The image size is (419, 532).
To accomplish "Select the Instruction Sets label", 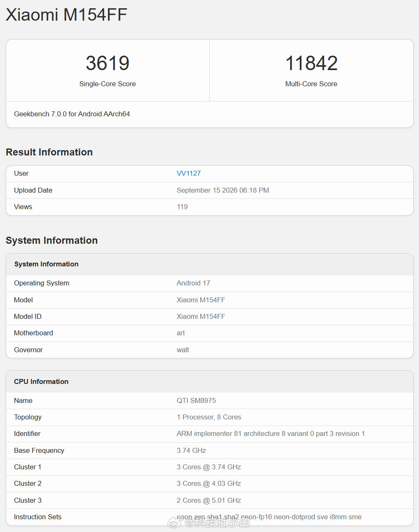I will pos(37,517).
